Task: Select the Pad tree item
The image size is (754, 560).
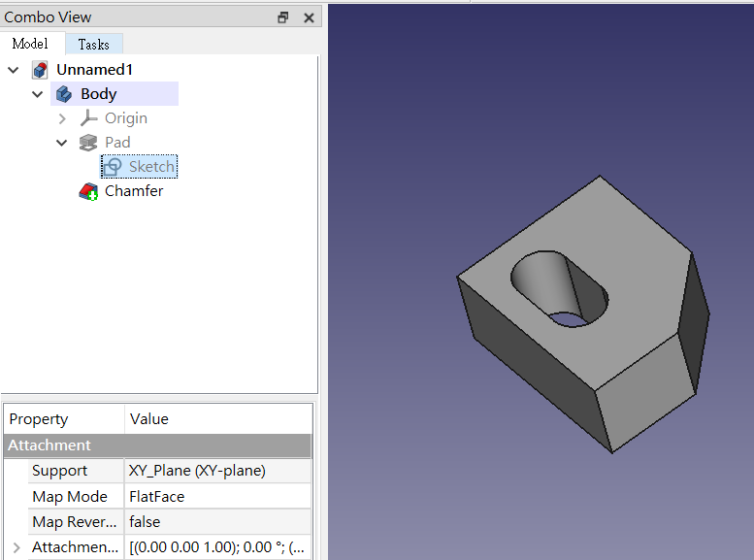Action: [x=117, y=143]
